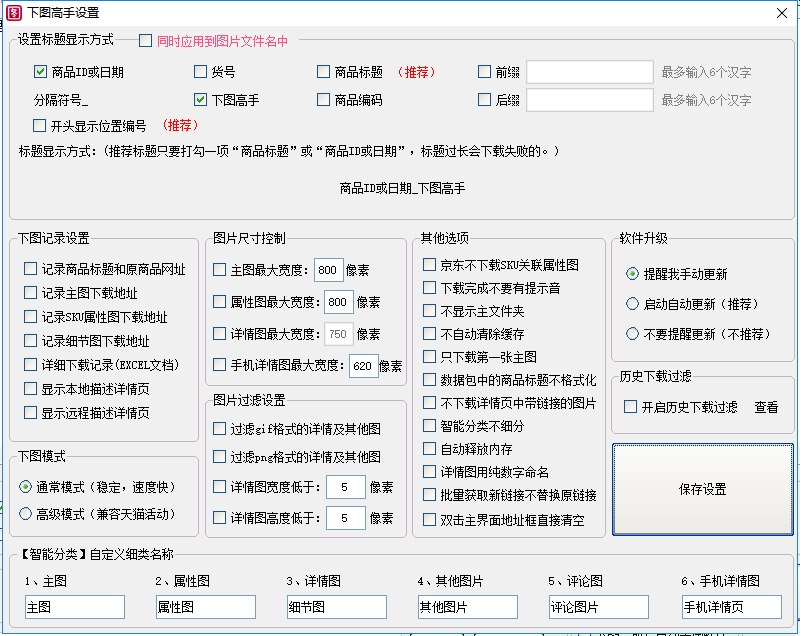Click the app logo icon in title bar

tap(14, 13)
